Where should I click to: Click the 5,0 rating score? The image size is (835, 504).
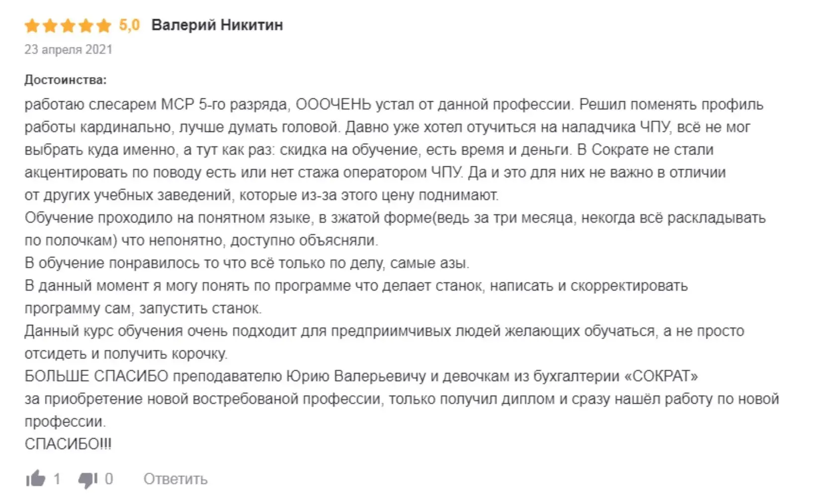(x=129, y=25)
